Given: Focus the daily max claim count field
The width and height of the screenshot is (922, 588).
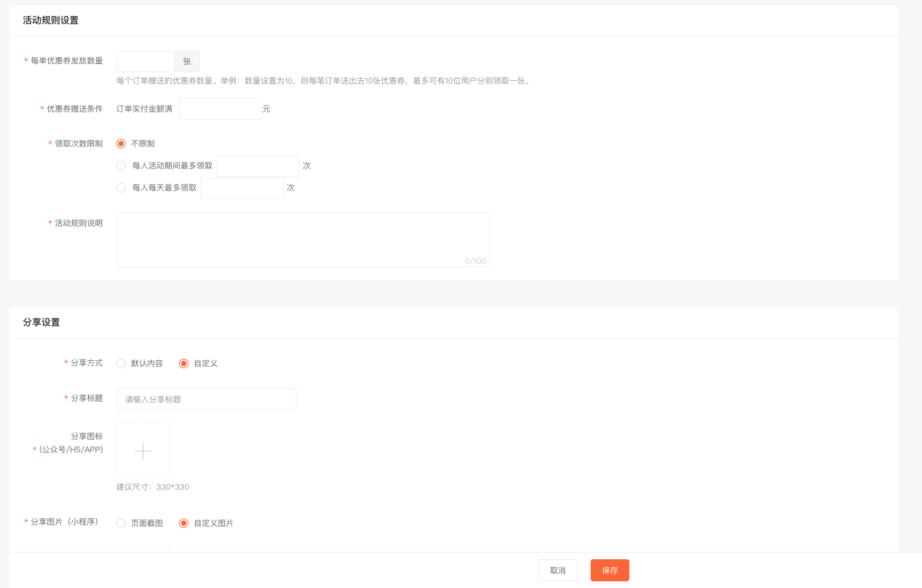Looking at the screenshot, I should click(x=242, y=188).
